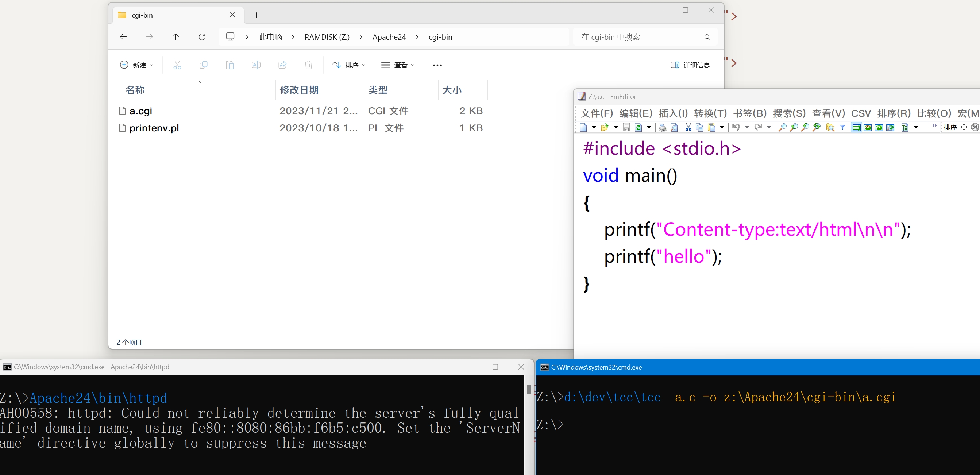980x475 pixels.
Task: Show hidden EmEditor toolbar buttons via the overflow chevron
Action: pyautogui.click(x=934, y=125)
